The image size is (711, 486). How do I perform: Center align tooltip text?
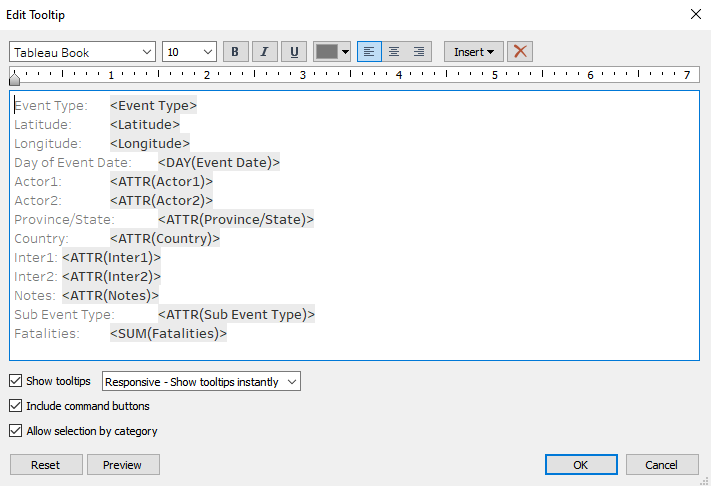tap(394, 52)
